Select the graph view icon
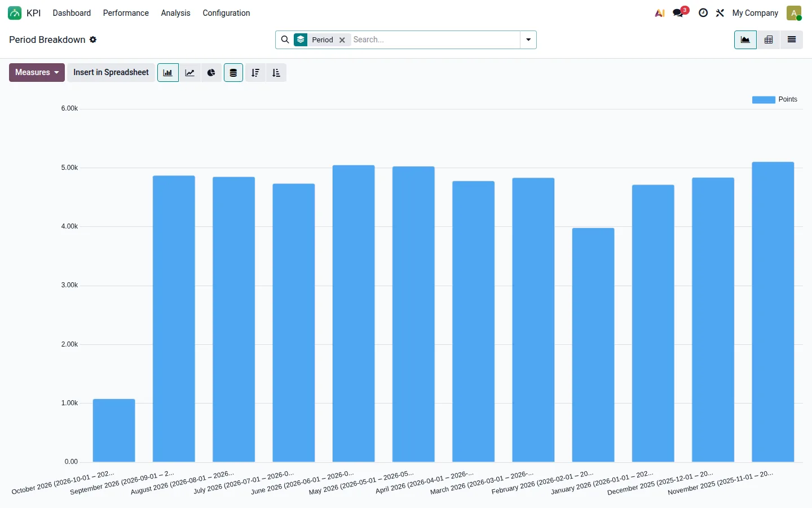812x508 pixels. click(x=745, y=40)
